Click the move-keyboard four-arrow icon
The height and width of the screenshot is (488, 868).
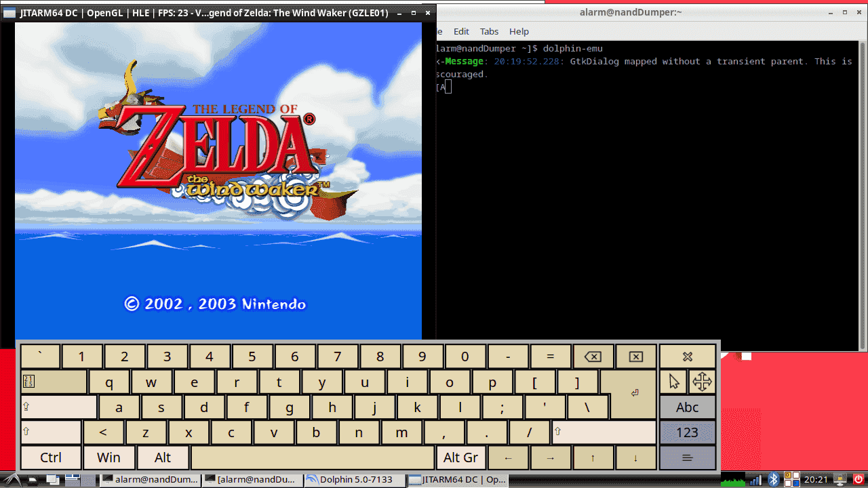pos(702,382)
